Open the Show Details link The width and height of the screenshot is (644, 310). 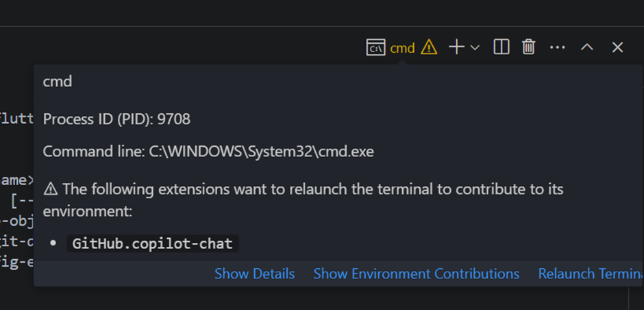254,274
